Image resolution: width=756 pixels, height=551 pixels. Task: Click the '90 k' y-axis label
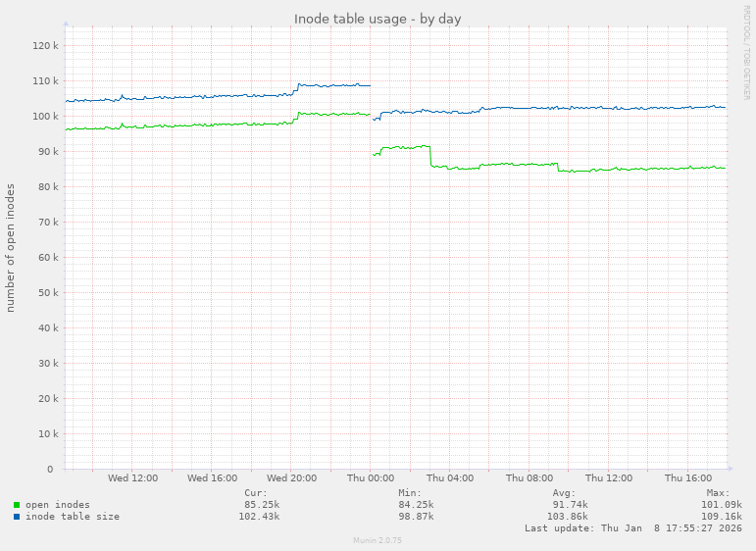tap(48, 151)
